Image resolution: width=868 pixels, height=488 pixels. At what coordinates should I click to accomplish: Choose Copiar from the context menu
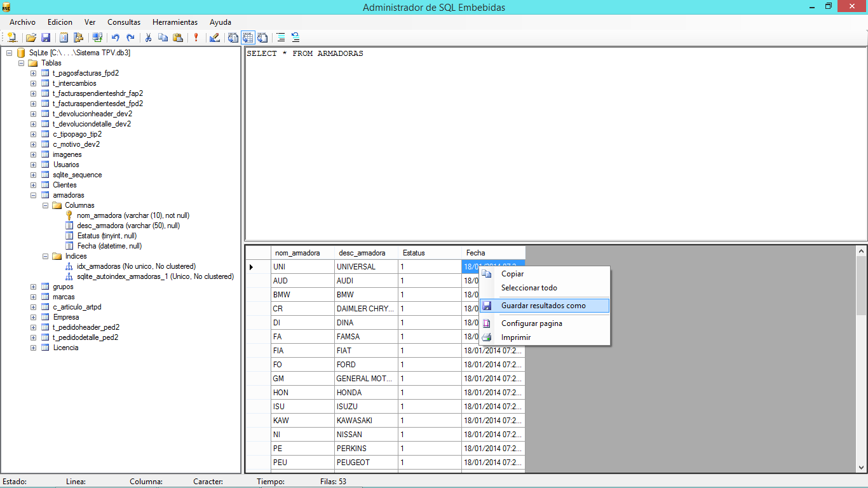(x=545, y=274)
